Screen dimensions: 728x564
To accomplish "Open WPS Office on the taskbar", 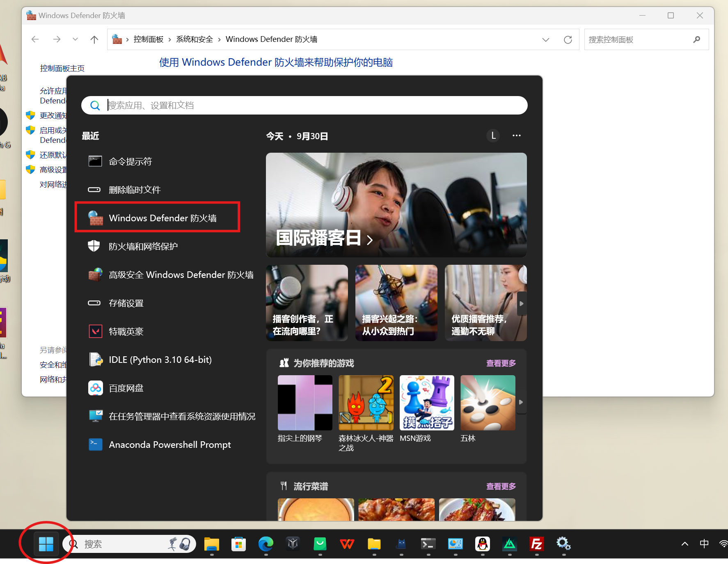I will [x=347, y=544].
